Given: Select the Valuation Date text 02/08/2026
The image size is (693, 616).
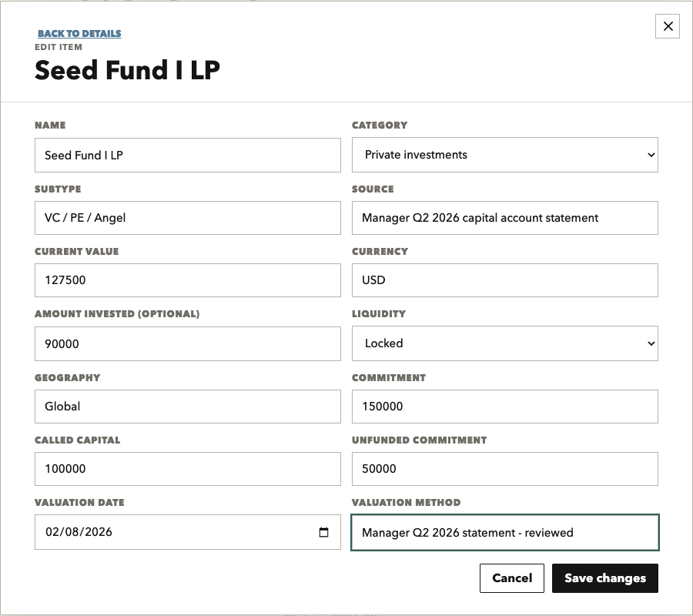Looking at the screenshot, I should [79, 532].
